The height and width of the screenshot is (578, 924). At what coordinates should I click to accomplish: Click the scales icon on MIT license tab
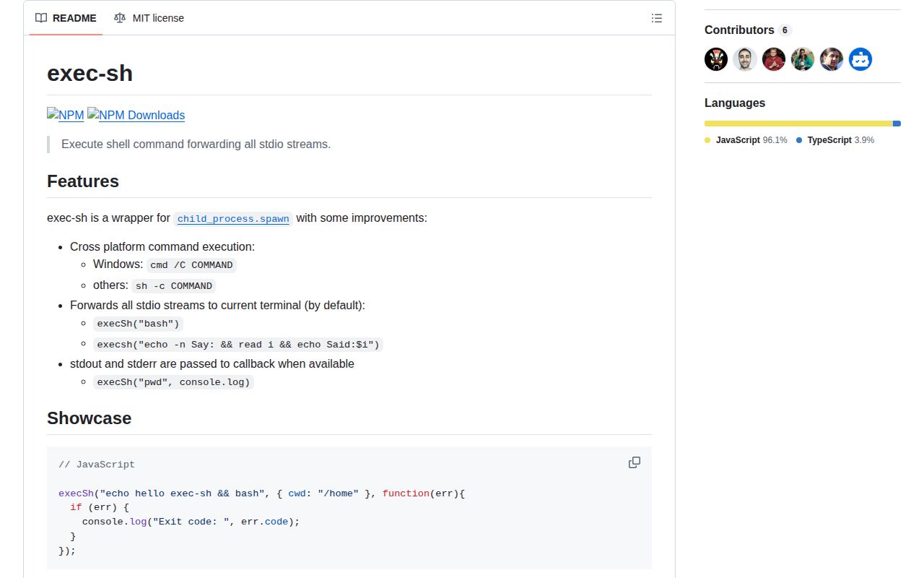(x=119, y=18)
